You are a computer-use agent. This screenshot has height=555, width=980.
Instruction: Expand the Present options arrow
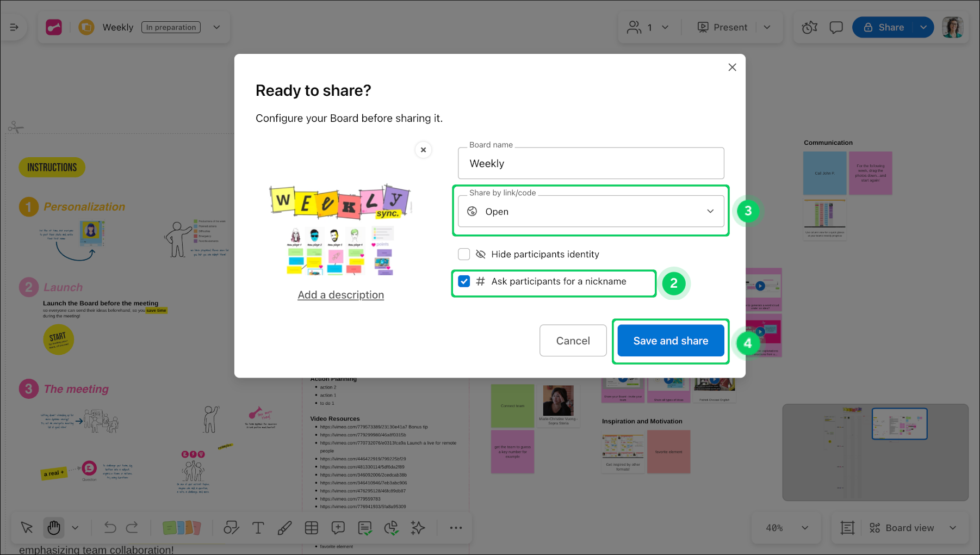(767, 27)
